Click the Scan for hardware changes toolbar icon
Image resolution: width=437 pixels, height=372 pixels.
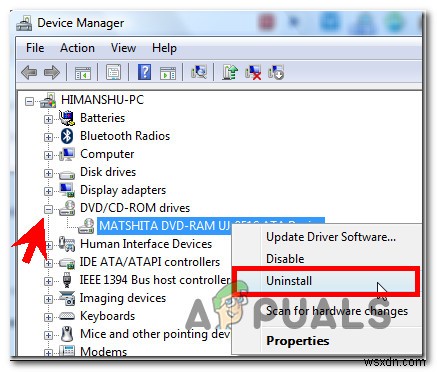(199, 72)
